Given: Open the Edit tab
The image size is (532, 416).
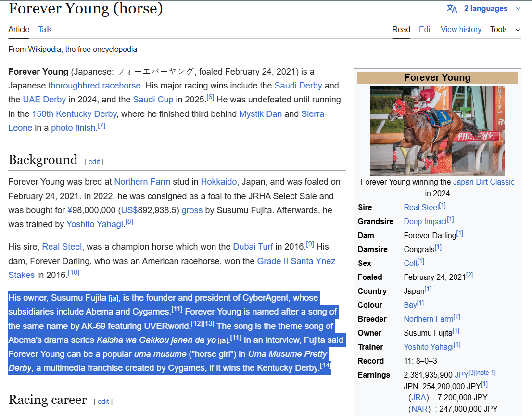Looking at the screenshot, I should click(426, 29).
